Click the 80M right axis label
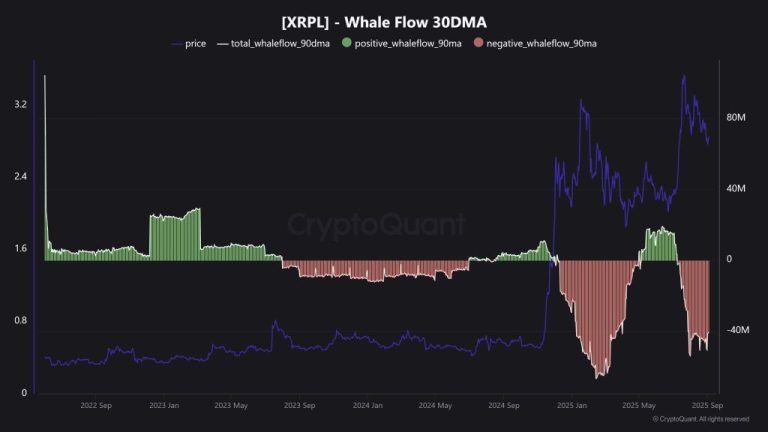 point(736,118)
